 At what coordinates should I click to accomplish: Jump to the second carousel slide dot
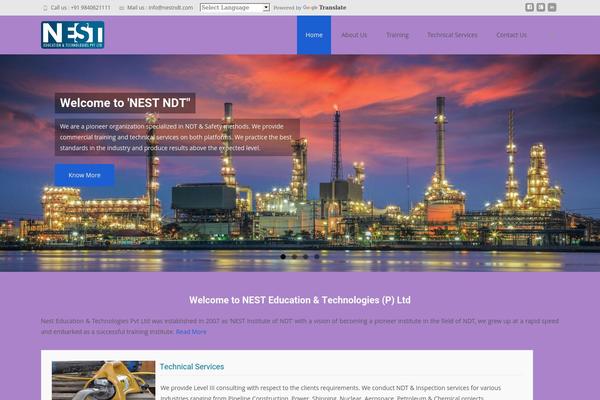294,256
